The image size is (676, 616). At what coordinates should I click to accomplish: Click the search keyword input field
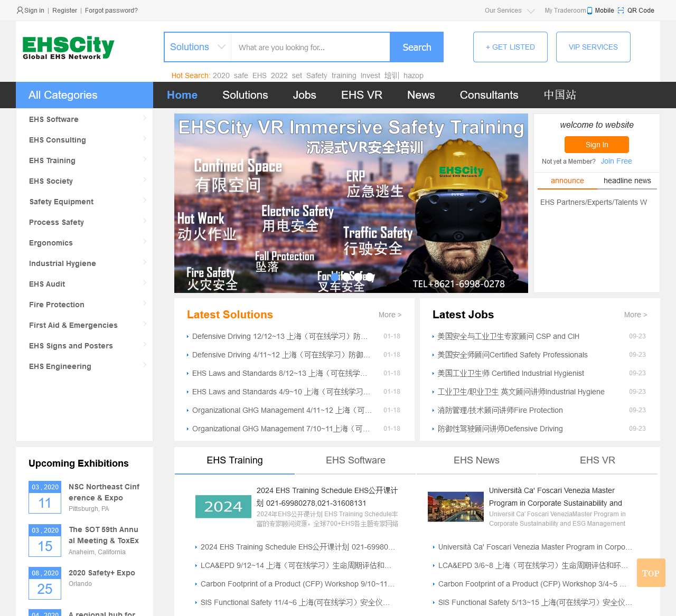click(x=311, y=47)
